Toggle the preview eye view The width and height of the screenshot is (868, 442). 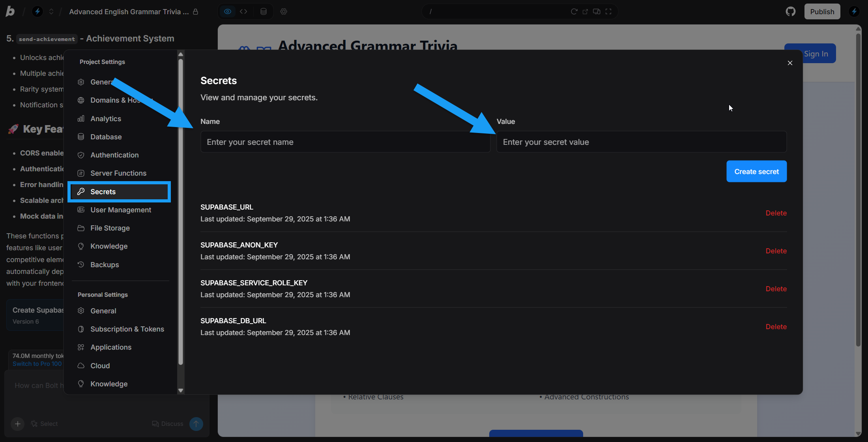tap(228, 11)
